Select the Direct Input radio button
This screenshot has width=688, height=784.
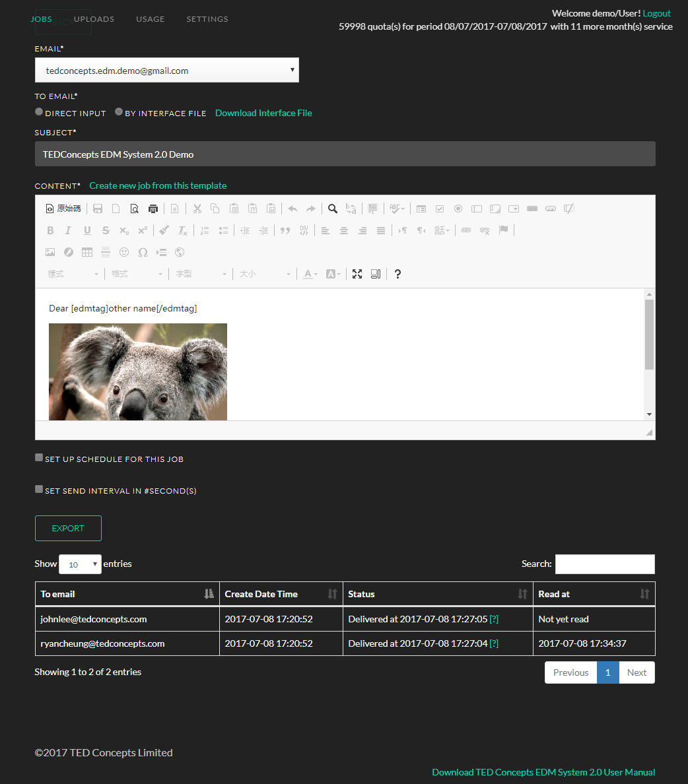(39, 112)
